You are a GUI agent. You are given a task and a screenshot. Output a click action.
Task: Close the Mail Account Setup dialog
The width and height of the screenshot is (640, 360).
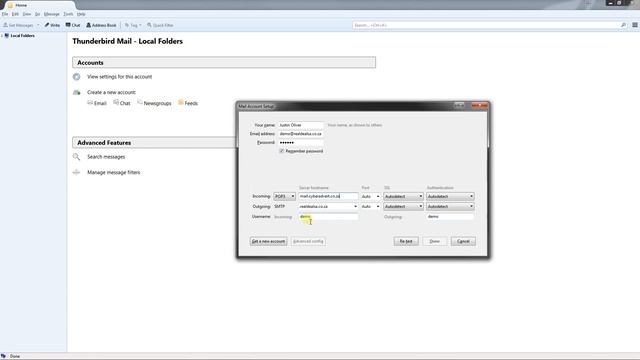480,106
